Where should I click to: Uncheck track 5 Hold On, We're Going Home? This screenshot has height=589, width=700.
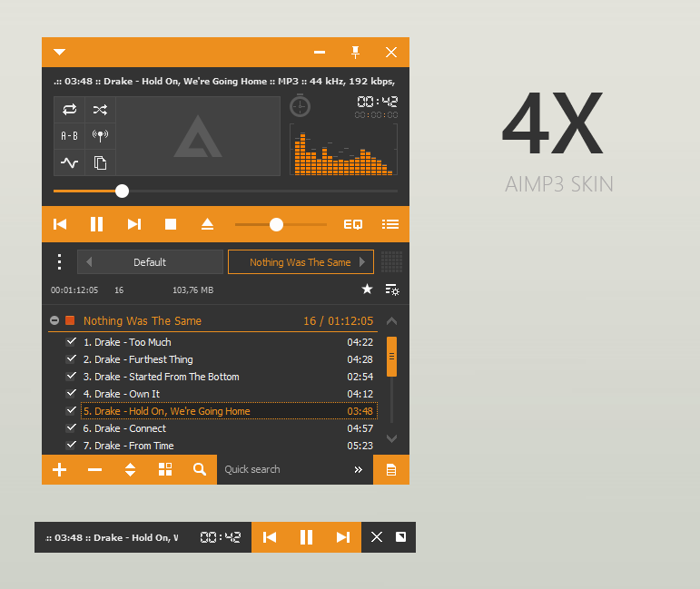(71, 410)
